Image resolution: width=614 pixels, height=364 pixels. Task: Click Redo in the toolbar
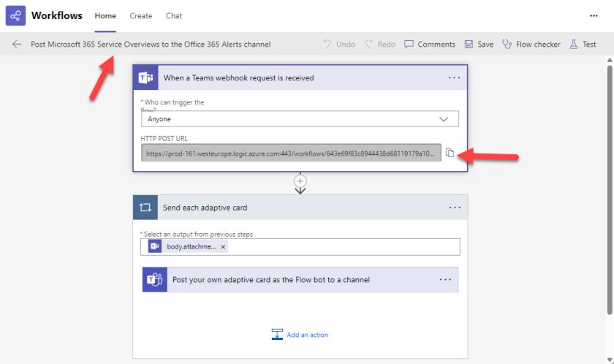(380, 45)
